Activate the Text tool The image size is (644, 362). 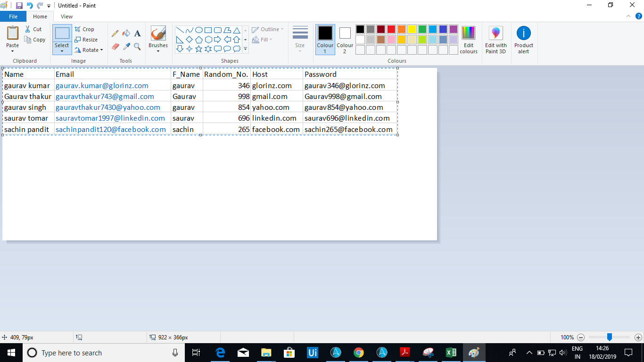137,33
